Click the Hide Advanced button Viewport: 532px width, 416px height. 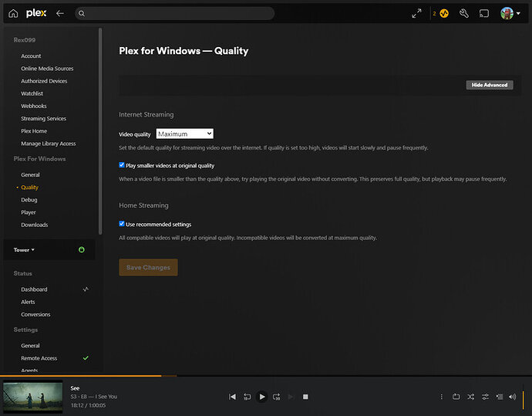click(x=490, y=85)
